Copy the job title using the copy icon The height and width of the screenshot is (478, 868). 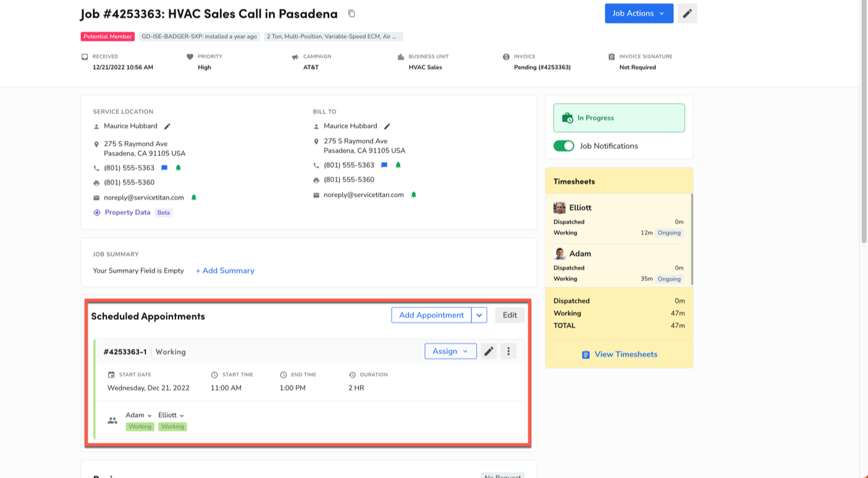coord(352,14)
